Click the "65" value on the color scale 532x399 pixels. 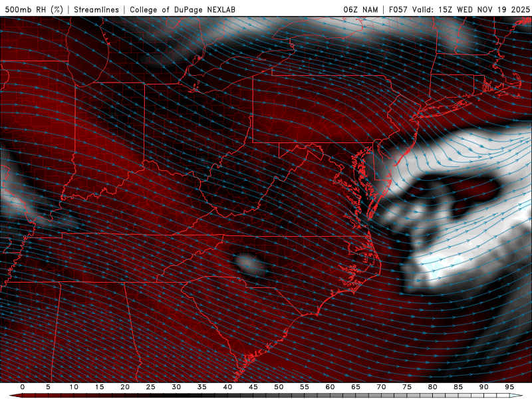(x=356, y=387)
